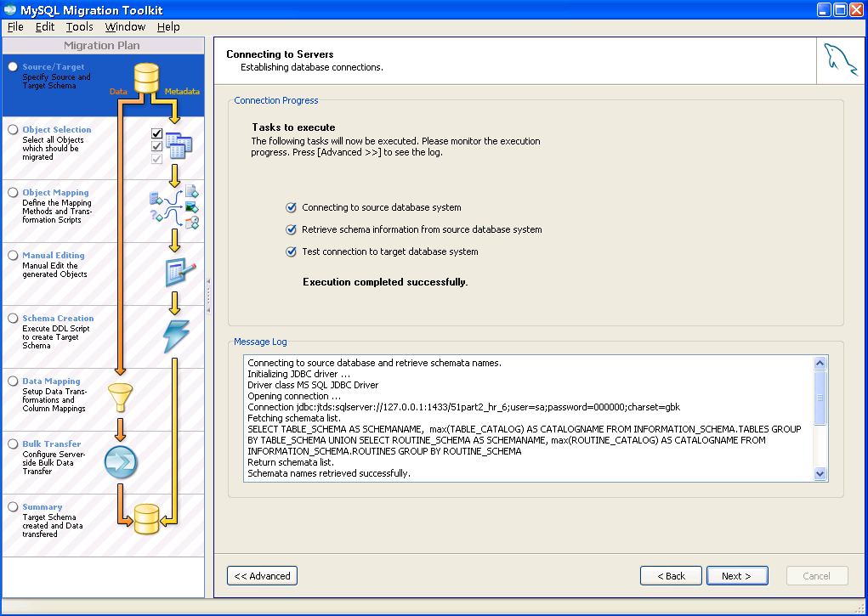The height and width of the screenshot is (616, 868).
Task: Open the Help menu
Action: pos(168,26)
